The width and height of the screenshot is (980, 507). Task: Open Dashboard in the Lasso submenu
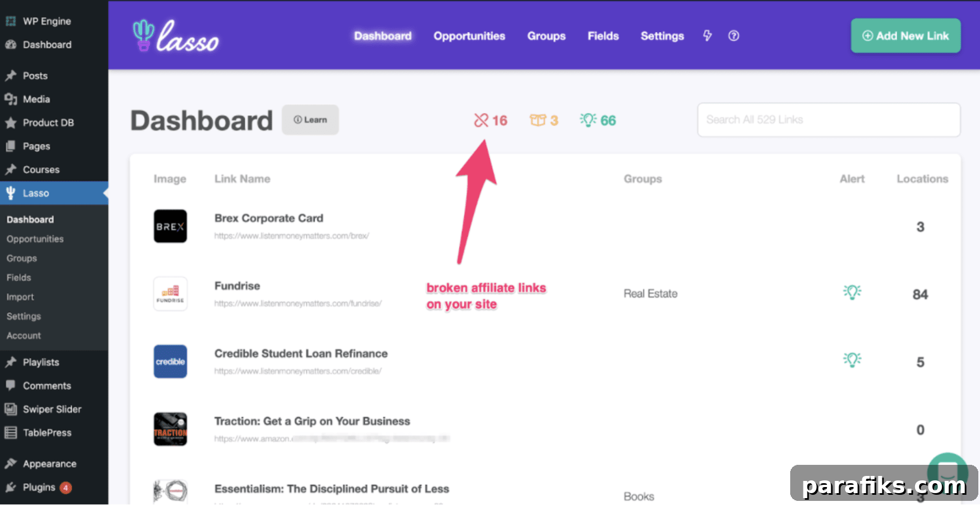pos(31,220)
